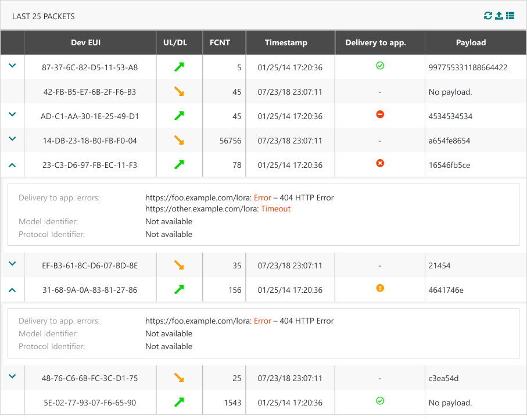Sort by Dev EUI column header
Image resolution: width=527 pixels, height=420 pixels.
pyautogui.click(x=90, y=42)
